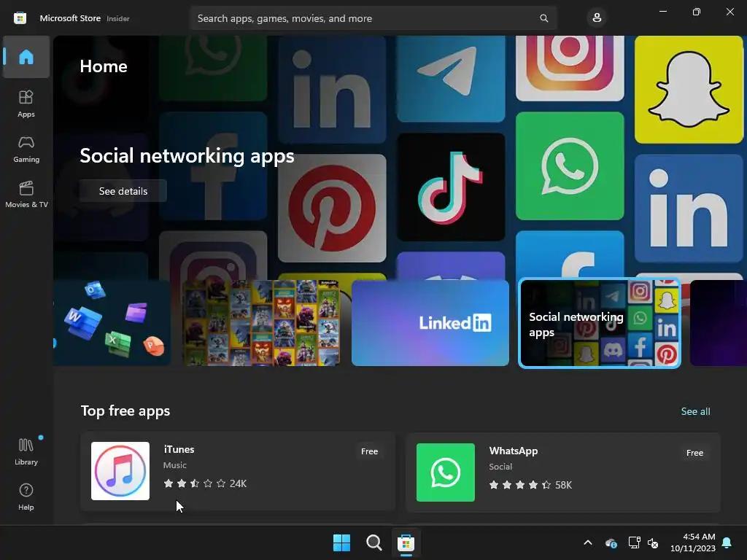This screenshot has width=747, height=560.
Task: Open the Home section in sidebar
Action: pos(26,57)
